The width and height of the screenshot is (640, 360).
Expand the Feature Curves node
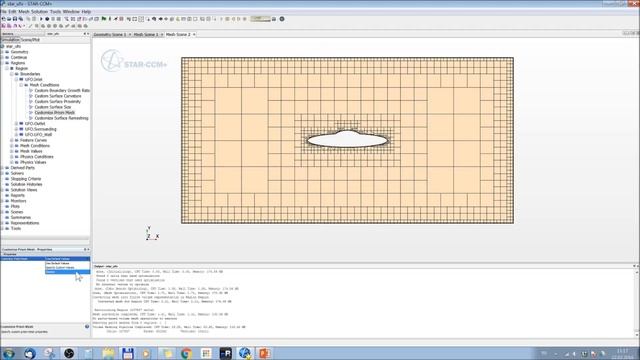point(12,140)
